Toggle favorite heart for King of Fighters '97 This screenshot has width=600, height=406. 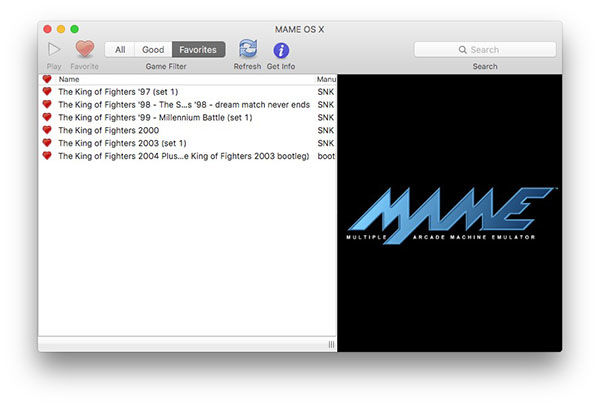[x=46, y=91]
